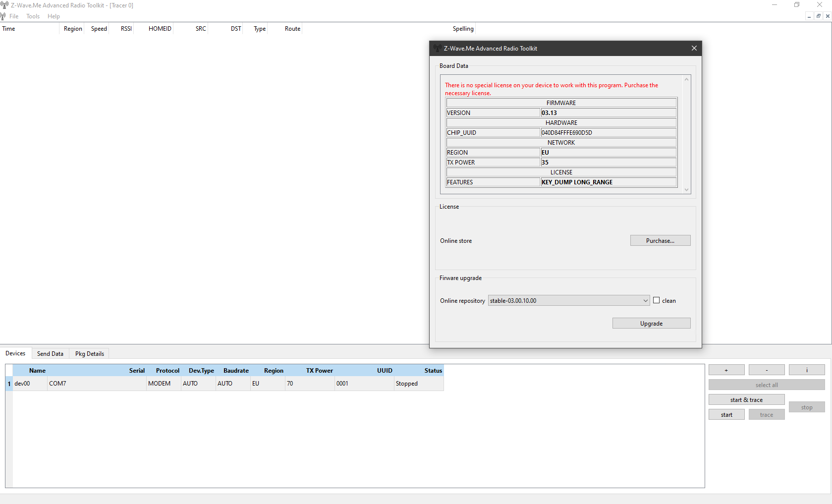Viewport: 832px width, 504px height.
Task: Close the Board Data dialog
Action: (x=694, y=48)
